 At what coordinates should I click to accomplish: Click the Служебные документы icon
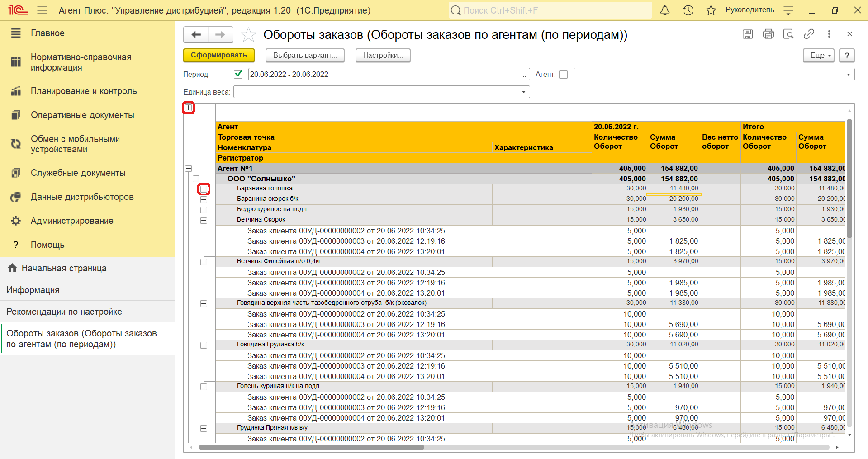pyautogui.click(x=16, y=173)
